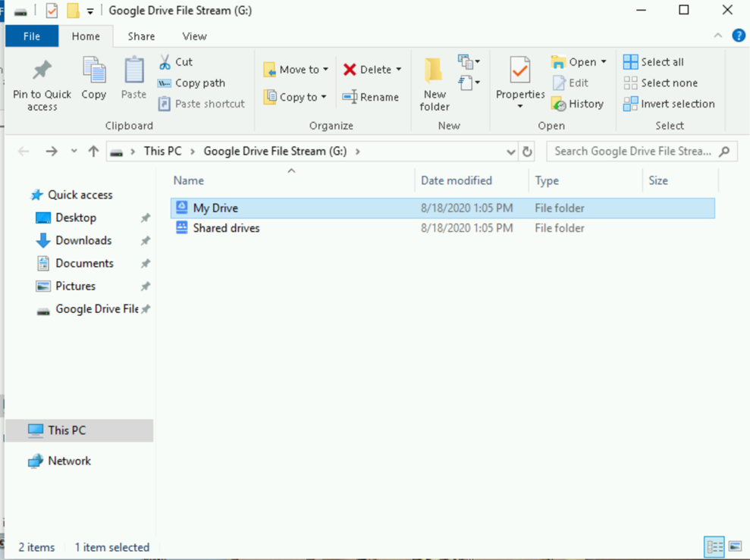Click the Edit button

pyautogui.click(x=570, y=83)
